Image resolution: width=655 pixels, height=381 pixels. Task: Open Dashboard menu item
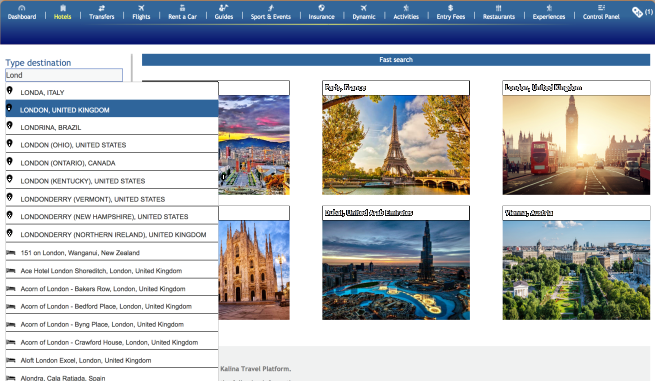point(22,17)
